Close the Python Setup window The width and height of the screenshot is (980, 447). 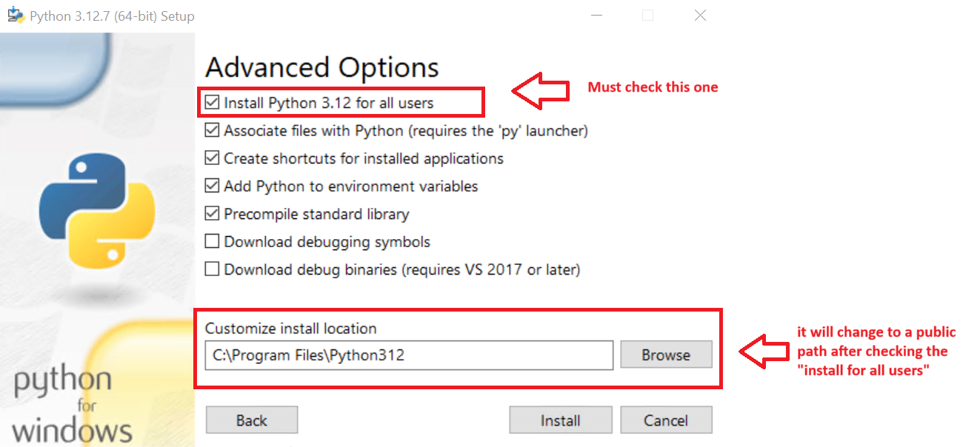point(700,15)
